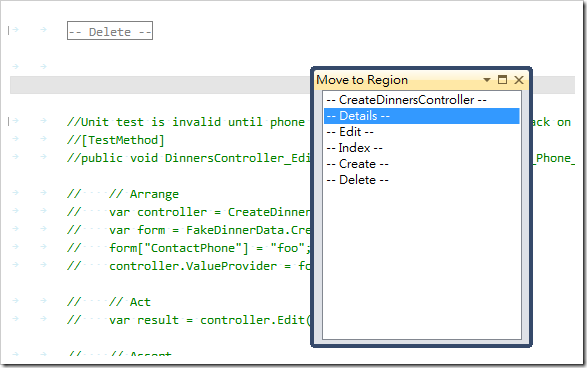Expand the collapsed "-- Delete --" region box in editor
This screenshot has width=587, height=368.
tap(110, 31)
